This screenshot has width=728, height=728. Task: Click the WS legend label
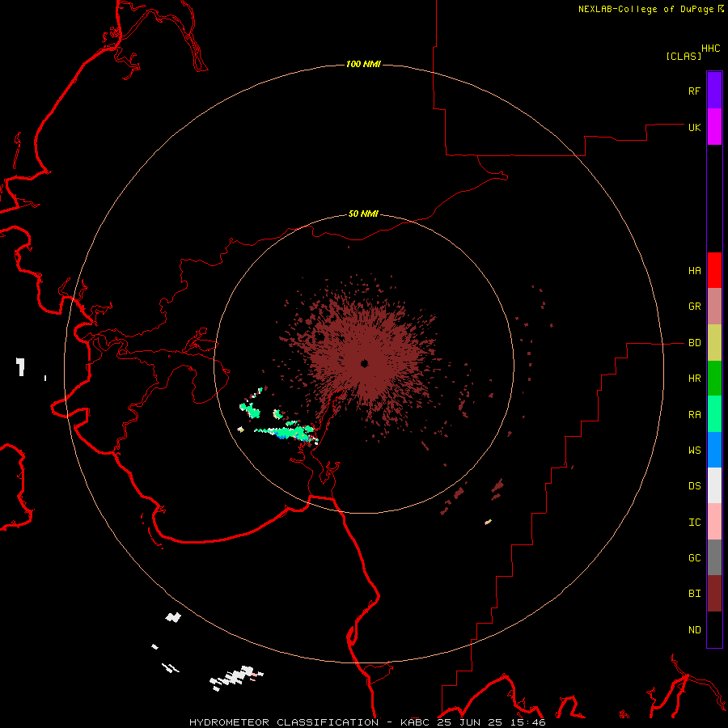point(694,451)
